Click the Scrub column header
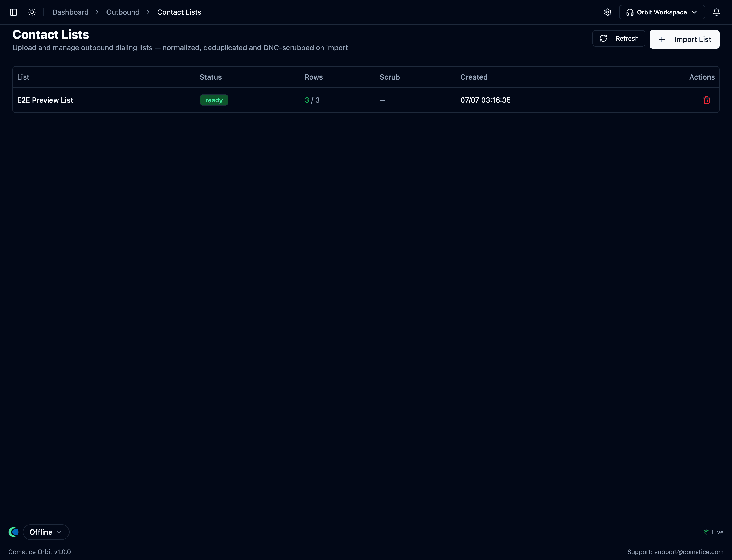 (390, 77)
